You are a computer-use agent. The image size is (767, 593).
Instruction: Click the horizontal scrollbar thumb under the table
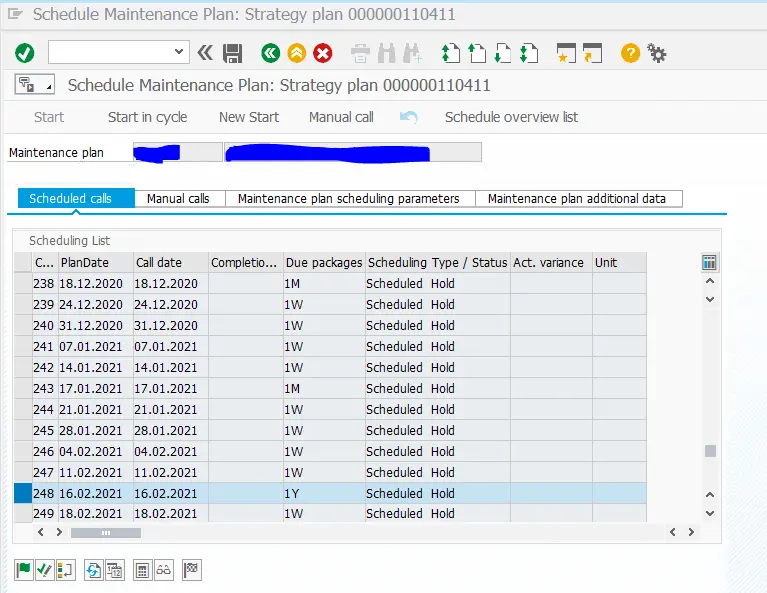(x=106, y=532)
